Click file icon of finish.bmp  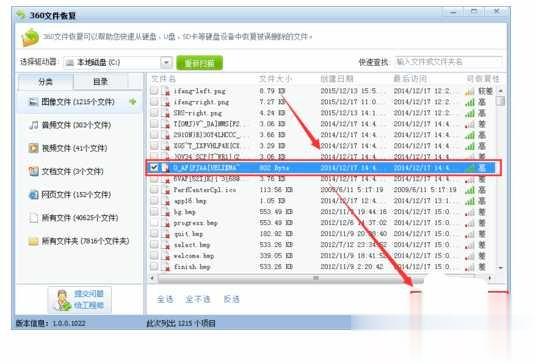click(x=166, y=267)
